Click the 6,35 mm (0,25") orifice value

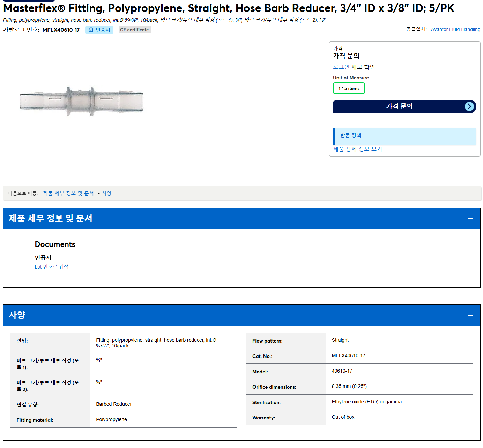[349, 387]
